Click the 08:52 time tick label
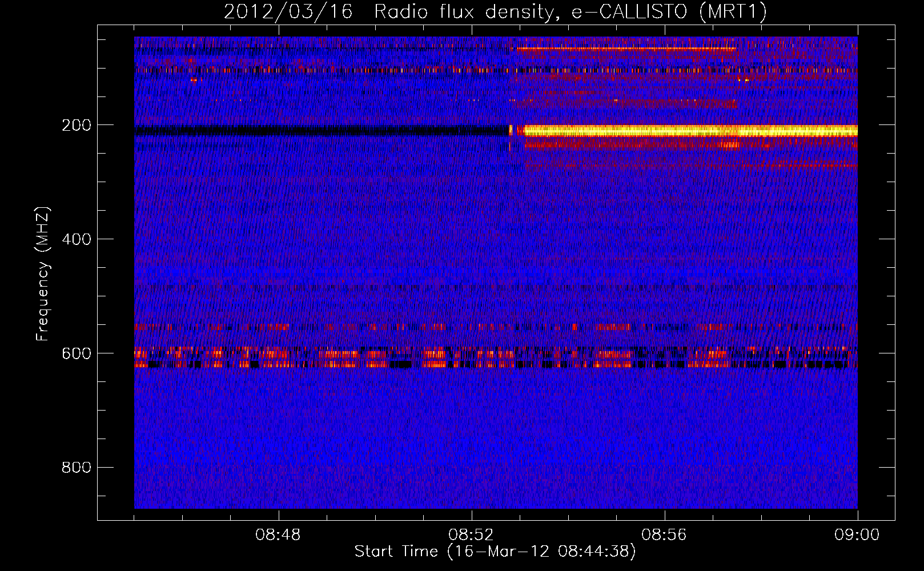The height and width of the screenshot is (571, 924). pyautogui.click(x=471, y=535)
